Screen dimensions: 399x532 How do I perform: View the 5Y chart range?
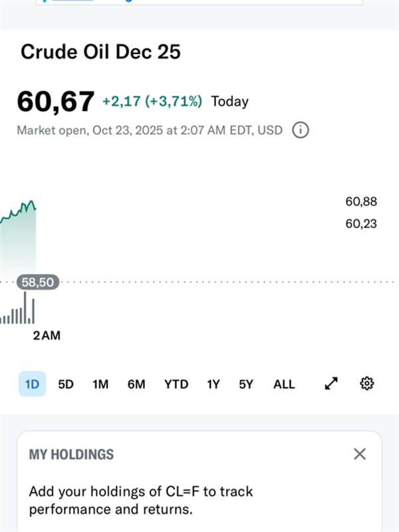(246, 384)
